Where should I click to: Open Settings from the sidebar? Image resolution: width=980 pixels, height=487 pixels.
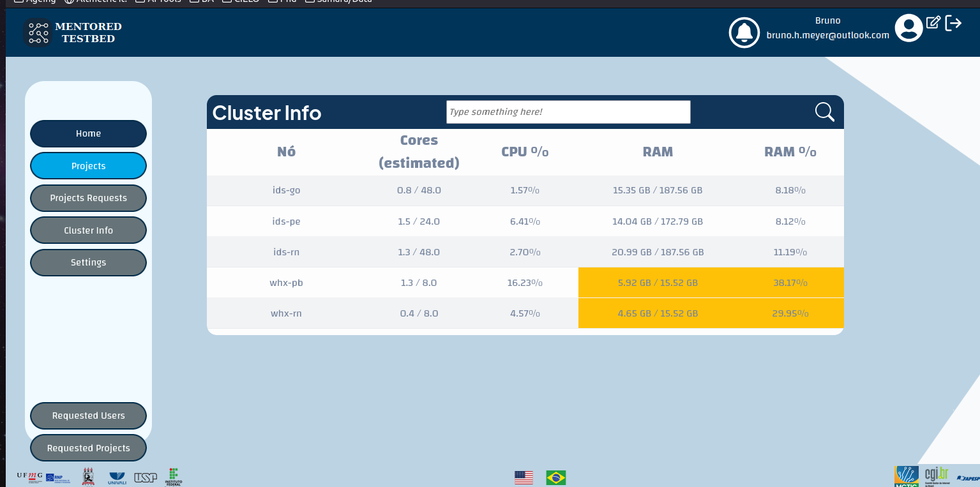(x=88, y=262)
